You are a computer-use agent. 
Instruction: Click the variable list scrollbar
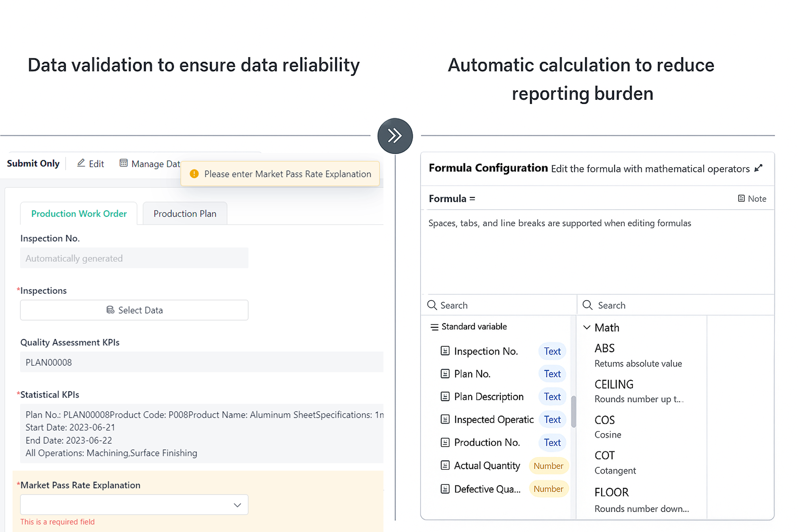pyautogui.click(x=573, y=412)
